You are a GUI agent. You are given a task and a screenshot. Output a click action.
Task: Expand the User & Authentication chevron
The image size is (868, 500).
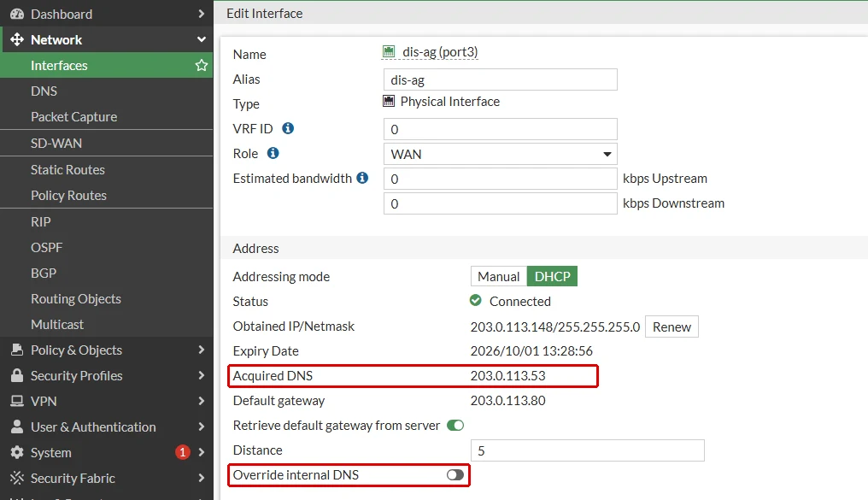tap(202, 426)
